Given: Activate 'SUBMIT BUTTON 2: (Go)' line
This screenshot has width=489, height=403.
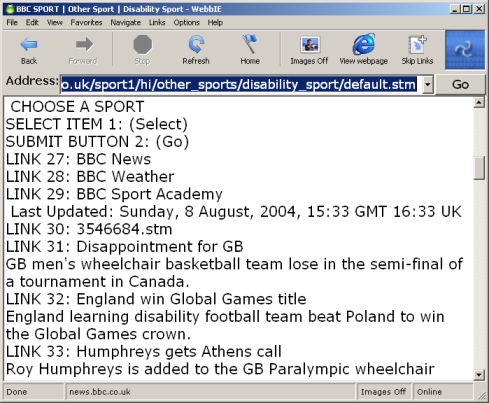Looking at the screenshot, I should (x=97, y=142).
